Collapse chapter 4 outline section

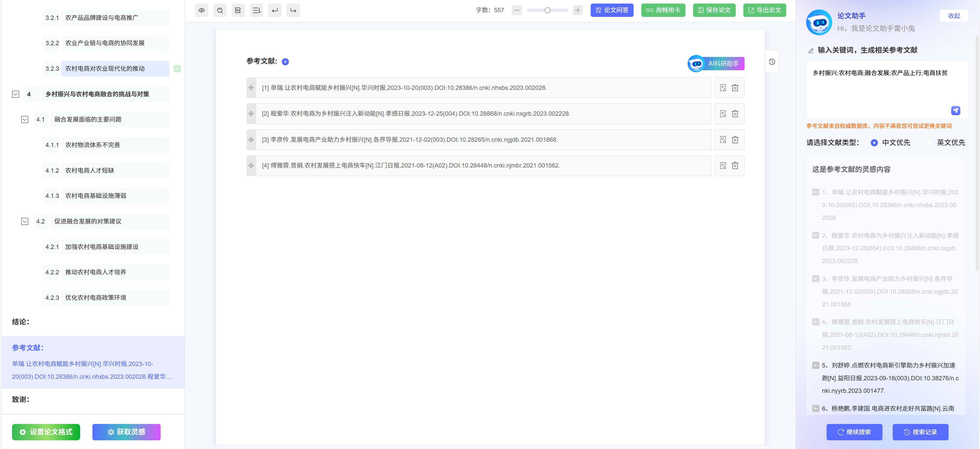(x=16, y=94)
